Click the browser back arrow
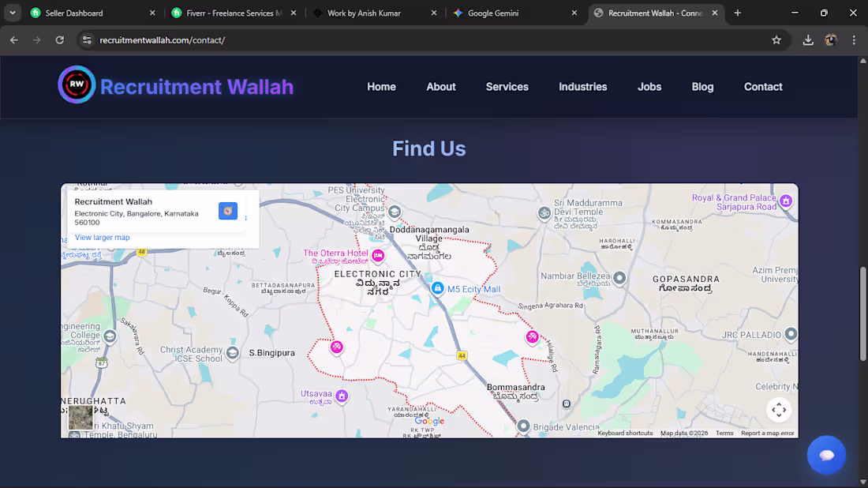 click(14, 40)
